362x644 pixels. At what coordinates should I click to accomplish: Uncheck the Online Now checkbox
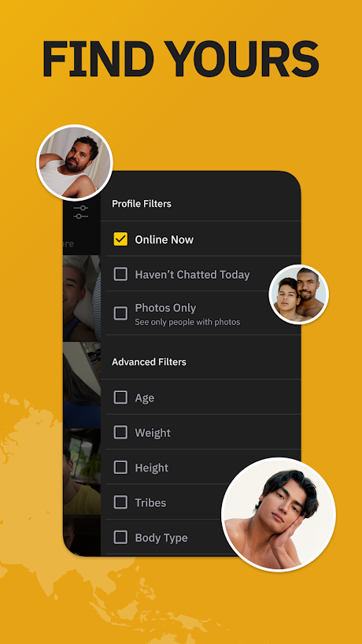click(120, 239)
